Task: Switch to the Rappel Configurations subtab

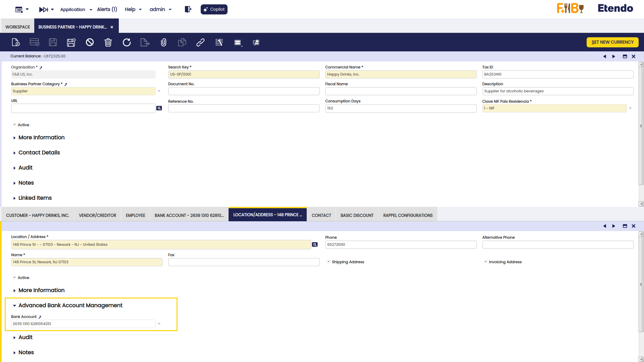Action: point(408,215)
